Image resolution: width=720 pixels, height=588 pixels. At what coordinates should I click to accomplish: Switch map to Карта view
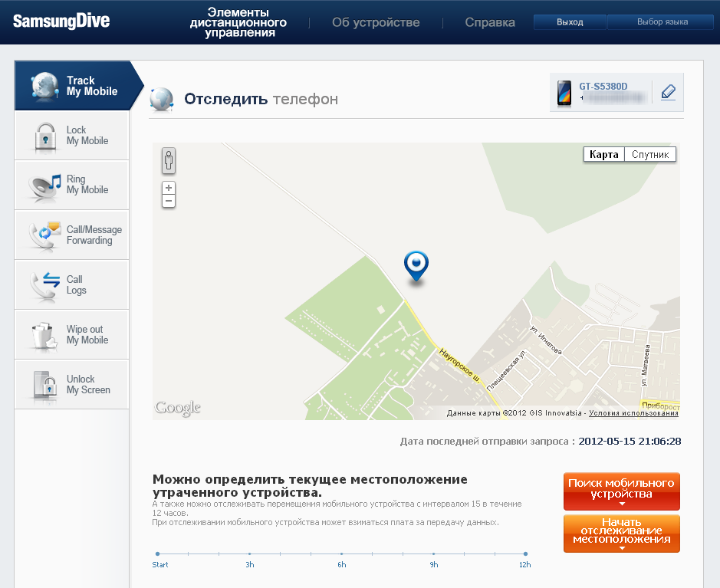pyautogui.click(x=604, y=155)
